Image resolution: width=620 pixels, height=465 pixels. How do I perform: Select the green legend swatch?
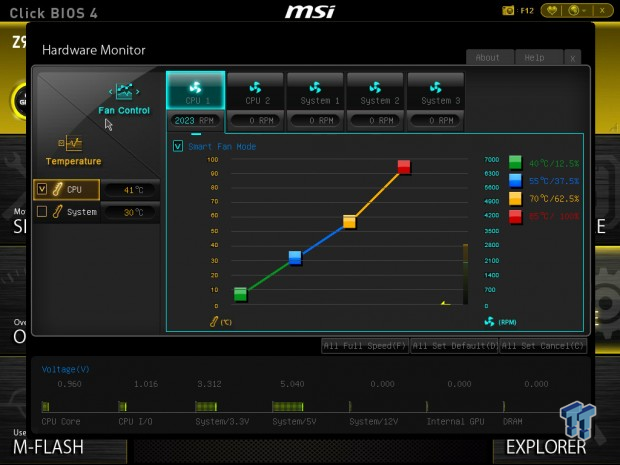click(x=515, y=163)
